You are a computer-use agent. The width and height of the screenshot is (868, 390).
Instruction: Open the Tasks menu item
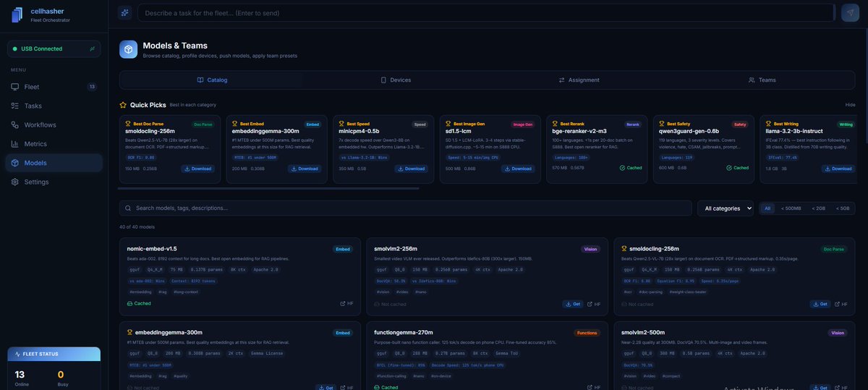coord(54,106)
